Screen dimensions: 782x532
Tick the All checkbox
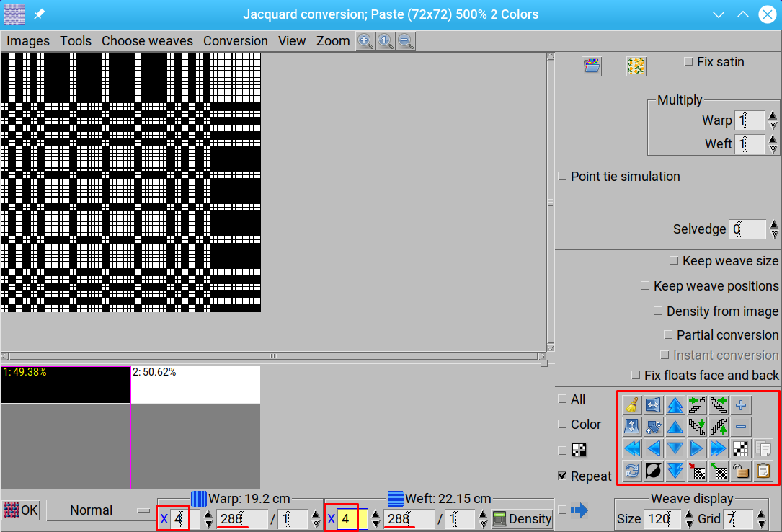[x=562, y=399]
